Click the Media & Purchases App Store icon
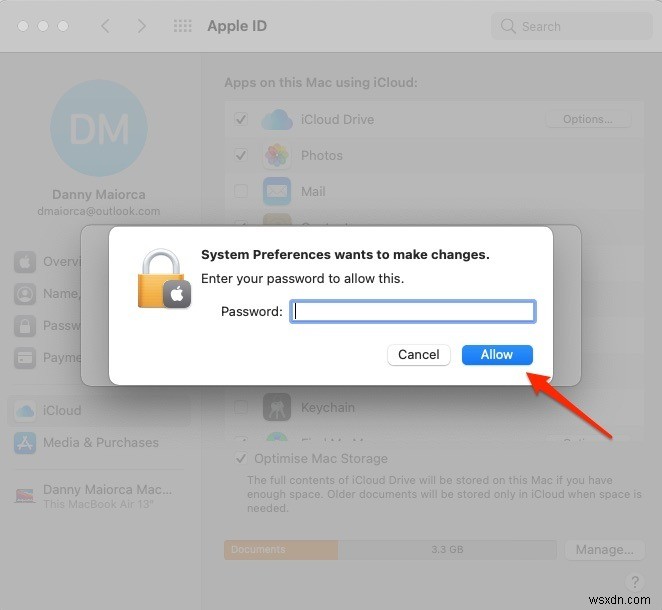662x610 pixels. pos(25,442)
